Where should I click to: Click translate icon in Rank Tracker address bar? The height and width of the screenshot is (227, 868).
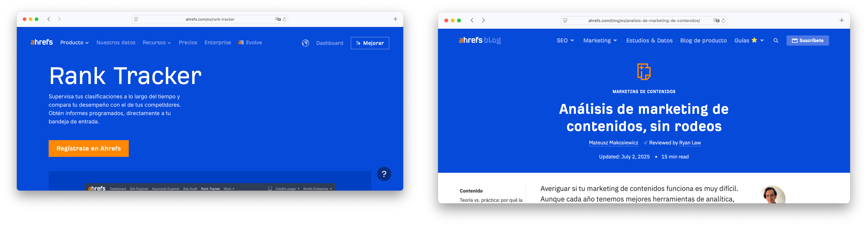[x=278, y=19]
